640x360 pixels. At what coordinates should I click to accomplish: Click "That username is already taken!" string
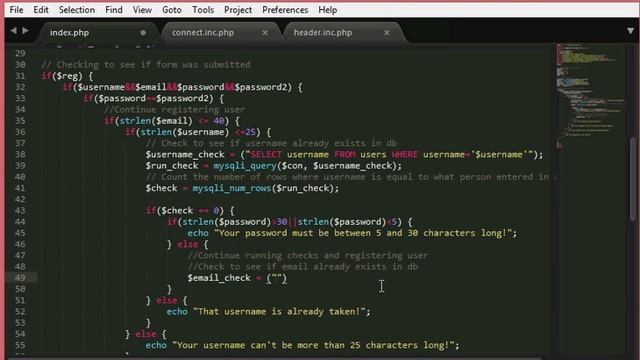279,312
